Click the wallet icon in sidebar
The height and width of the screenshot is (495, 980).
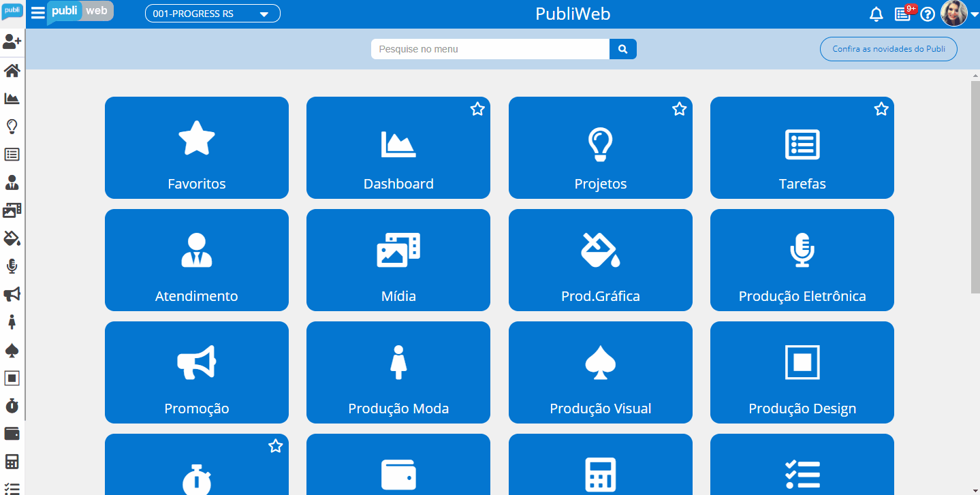tap(12, 434)
